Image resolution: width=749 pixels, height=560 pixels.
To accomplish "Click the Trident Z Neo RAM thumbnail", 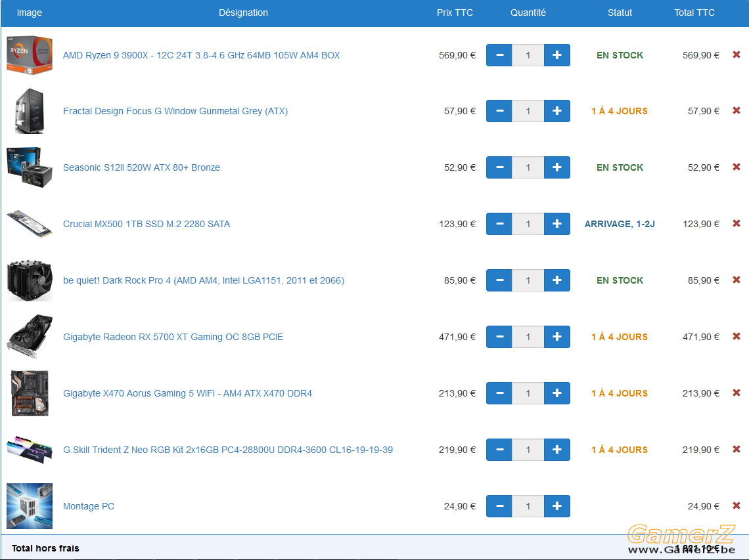I will point(30,449).
